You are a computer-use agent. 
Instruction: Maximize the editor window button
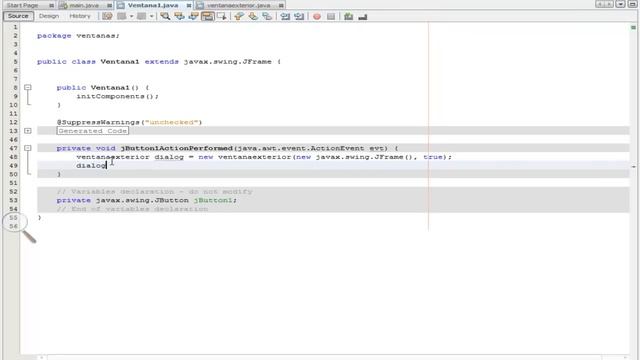click(x=633, y=4)
